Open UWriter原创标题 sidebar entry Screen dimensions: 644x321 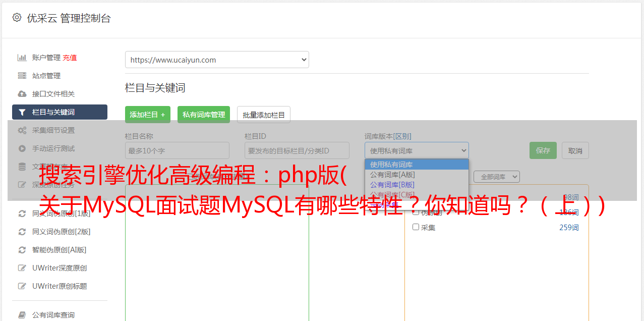coord(60,286)
